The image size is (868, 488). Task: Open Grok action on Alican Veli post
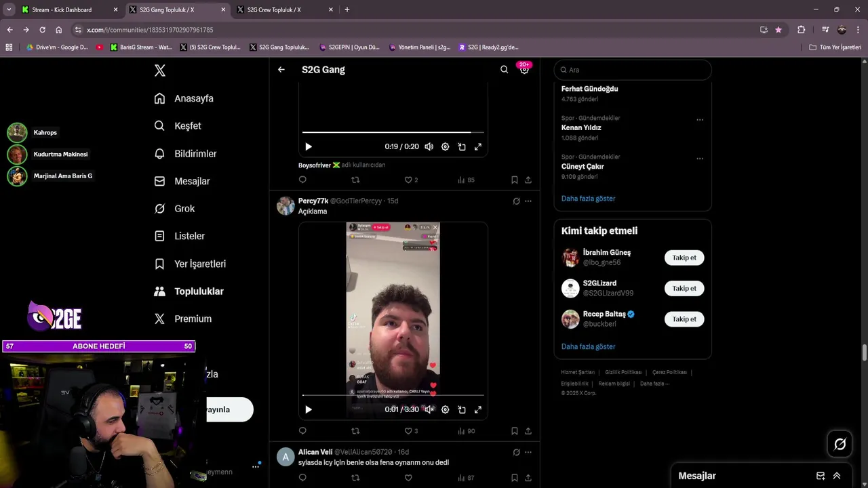[x=516, y=452]
